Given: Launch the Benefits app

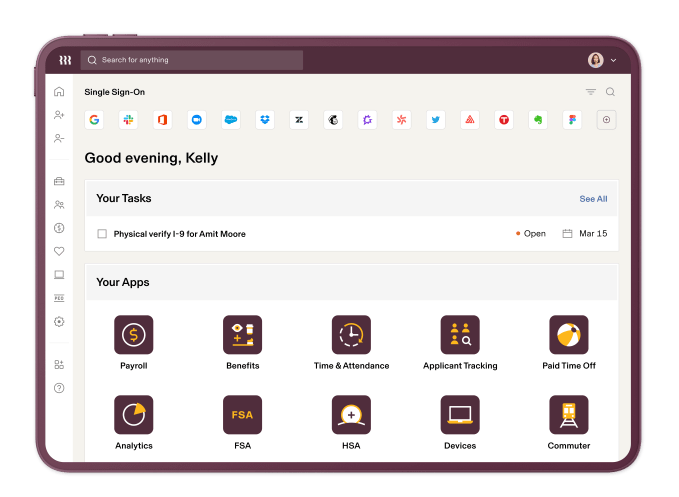Looking at the screenshot, I should pos(242,335).
